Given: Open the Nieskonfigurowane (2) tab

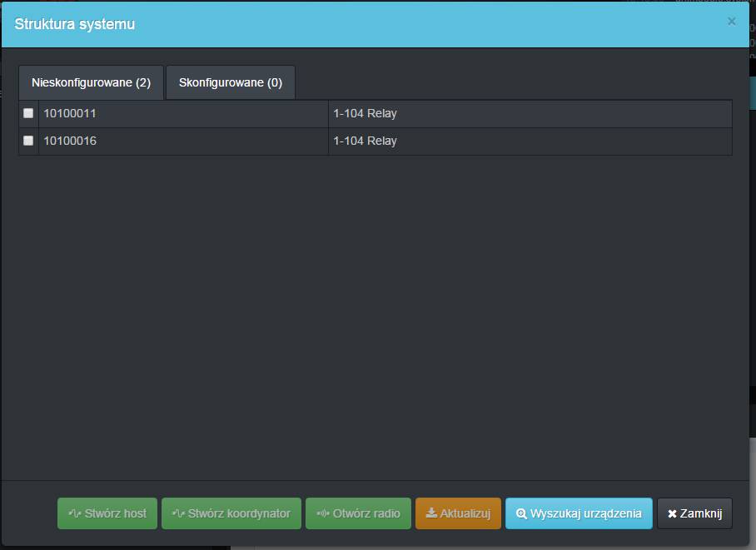Looking at the screenshot, I should coord(92,83).
